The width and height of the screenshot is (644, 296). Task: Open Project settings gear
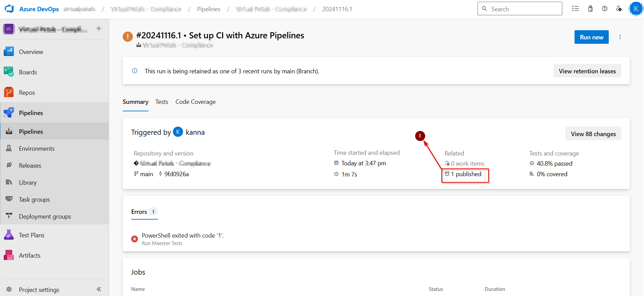[9, 289]
